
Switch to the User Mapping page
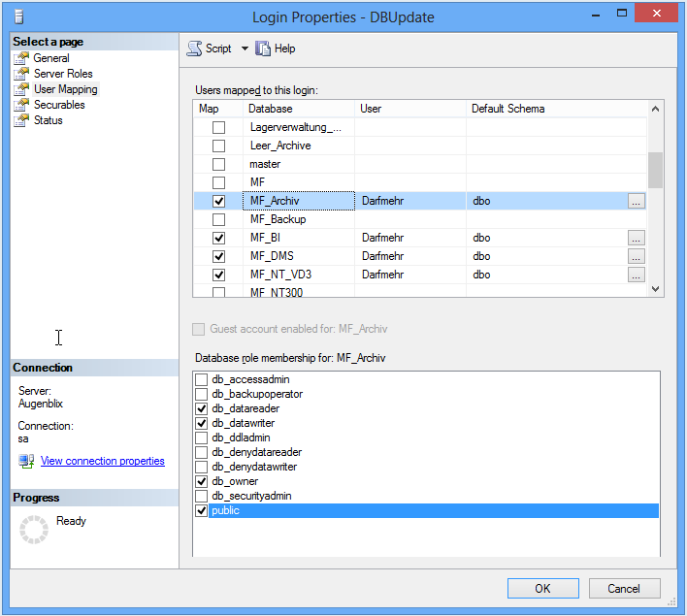click(x=65, y=89)
